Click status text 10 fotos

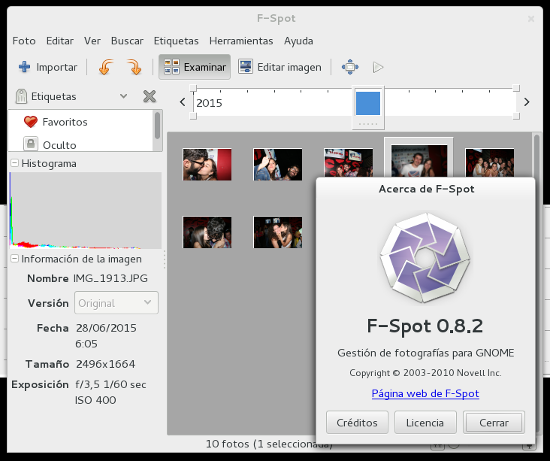tap(228, 444)
